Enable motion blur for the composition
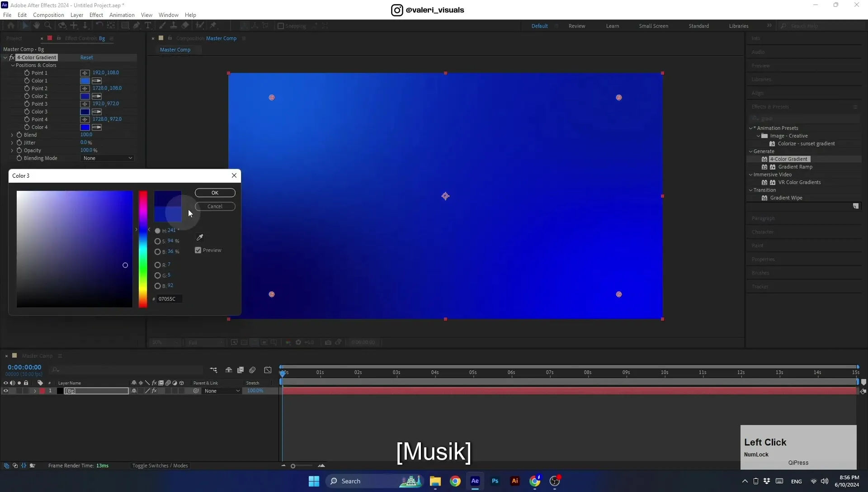The height and width of the screenshot is (492, 868). click(252, 370)
